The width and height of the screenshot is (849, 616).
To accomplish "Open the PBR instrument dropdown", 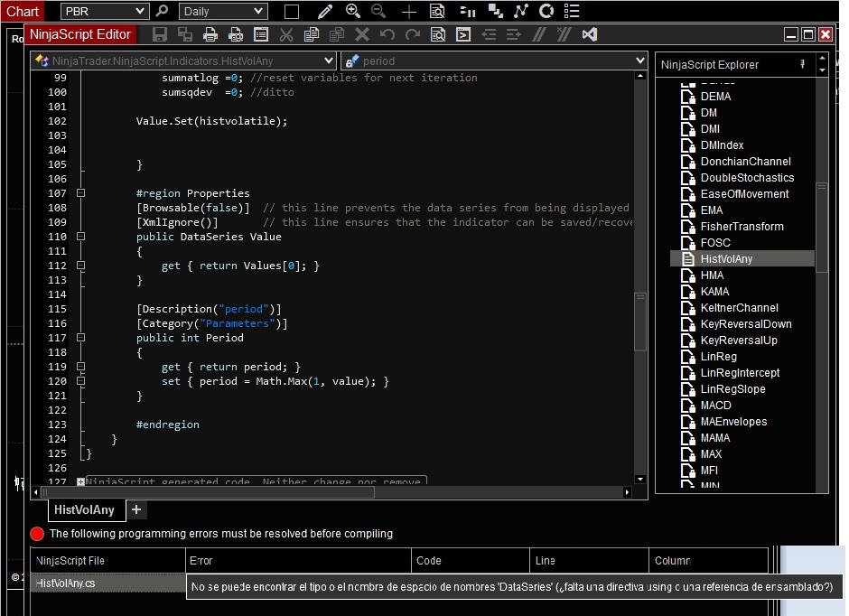I will point(140,12).
